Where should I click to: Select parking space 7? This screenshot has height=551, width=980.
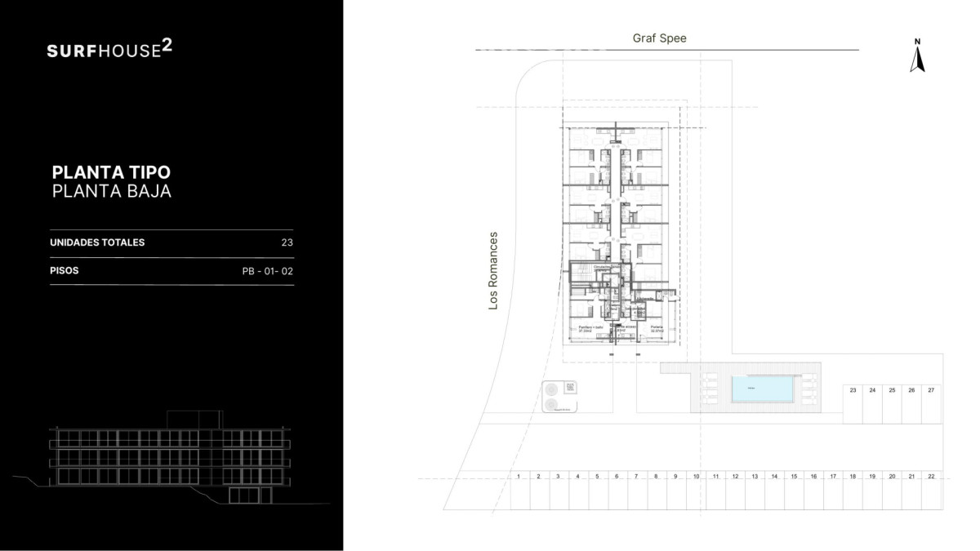pos(637,491)
